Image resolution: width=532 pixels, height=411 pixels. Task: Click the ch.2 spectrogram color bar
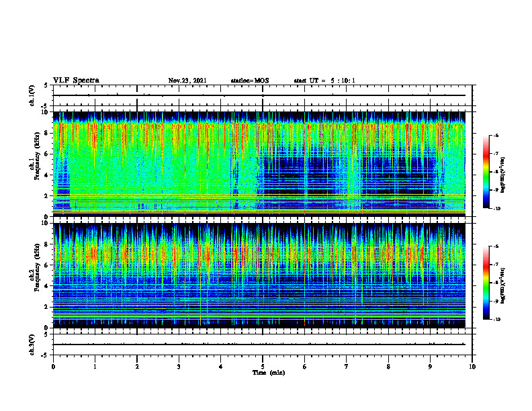[486, 283]
